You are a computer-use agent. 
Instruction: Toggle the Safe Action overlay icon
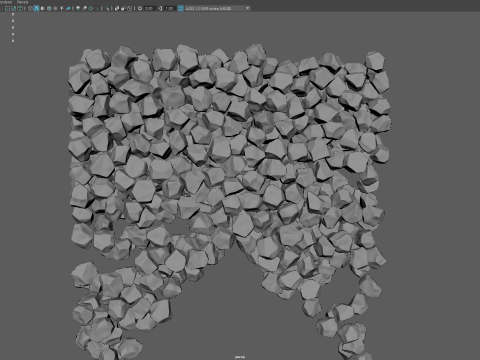point(14,8)
